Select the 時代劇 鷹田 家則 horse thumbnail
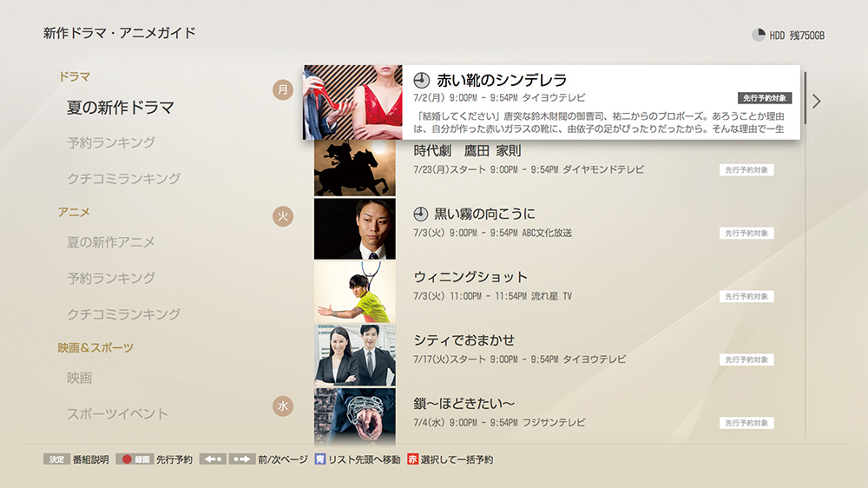The image size is (868, 488). [354, 168]
